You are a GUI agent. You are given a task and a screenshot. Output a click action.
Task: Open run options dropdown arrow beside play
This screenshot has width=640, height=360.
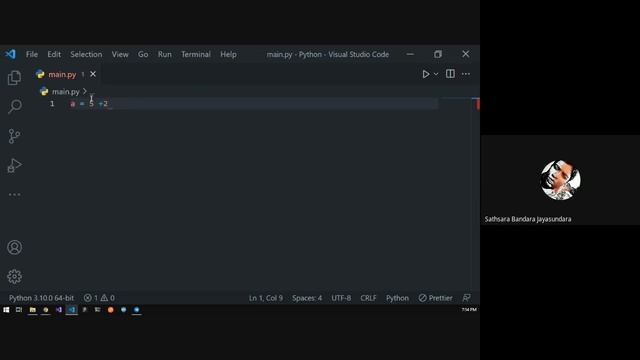coord(436,74)
